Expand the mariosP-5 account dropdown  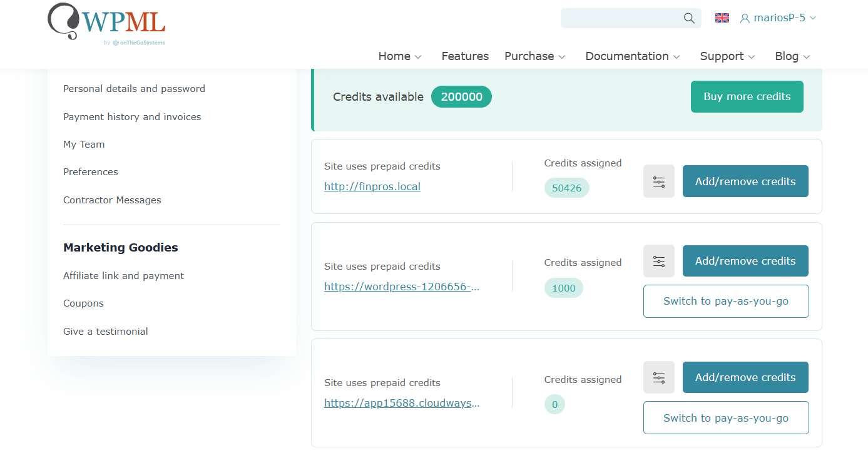[813, 18]
